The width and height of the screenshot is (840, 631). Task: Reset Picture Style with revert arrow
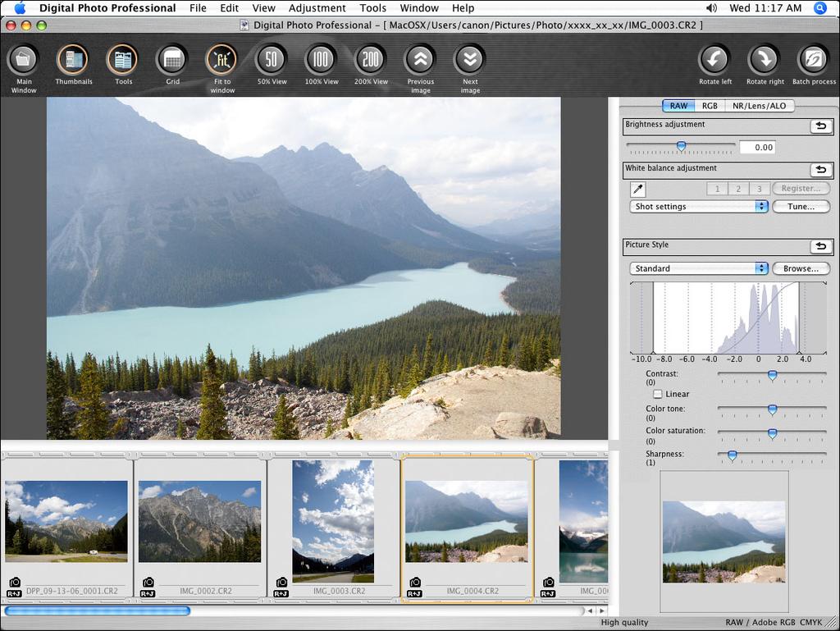pyautogui.click(x=820, y=246)
